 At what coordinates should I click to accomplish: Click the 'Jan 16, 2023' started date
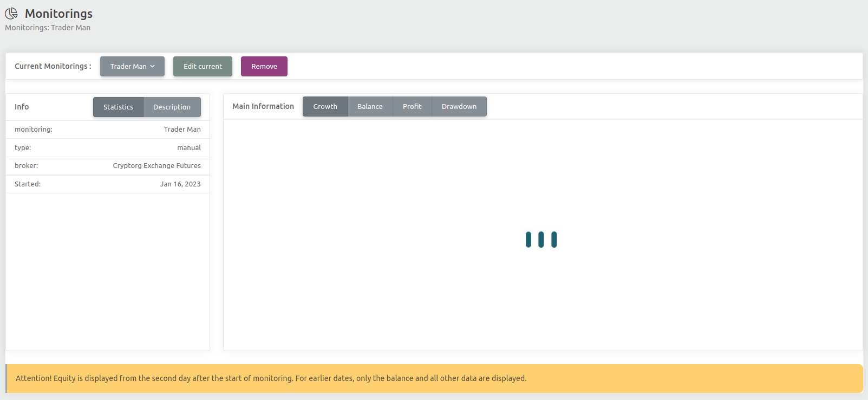(180, 184)
